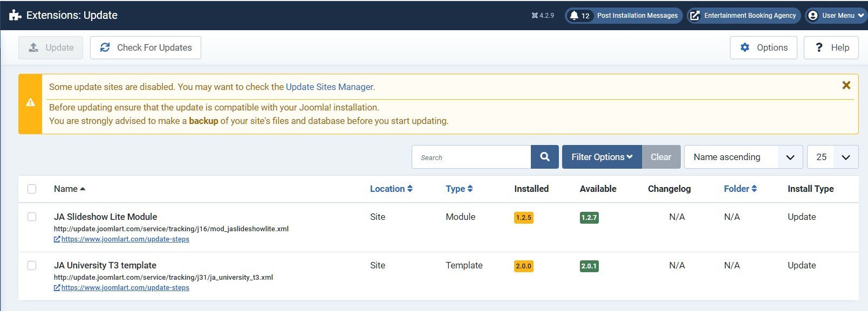Open the Options gear button
Screen dimensions: 868x311
click(x=763, y=47)
